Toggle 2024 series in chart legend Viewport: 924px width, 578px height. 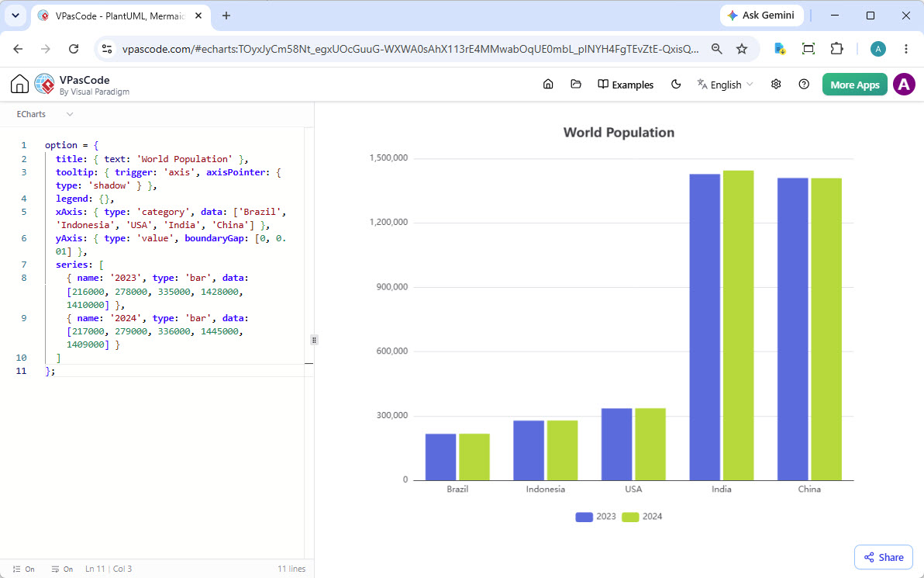point(642,517)
